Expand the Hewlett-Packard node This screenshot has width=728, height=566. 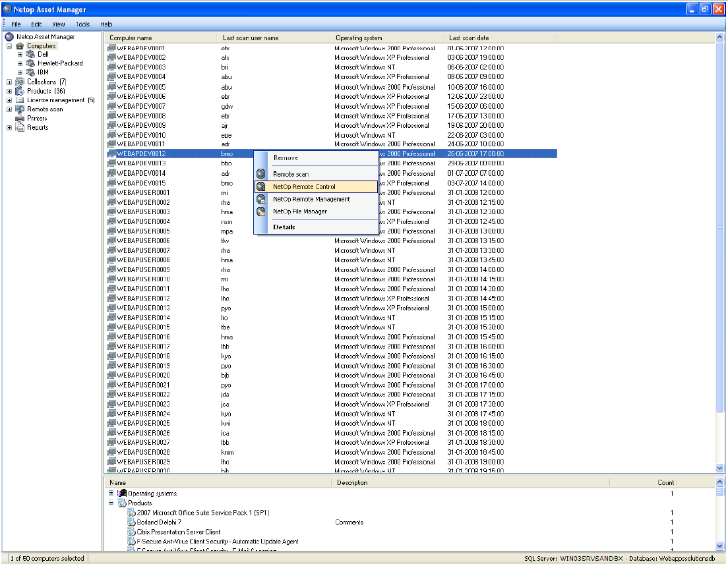(20, 63)
